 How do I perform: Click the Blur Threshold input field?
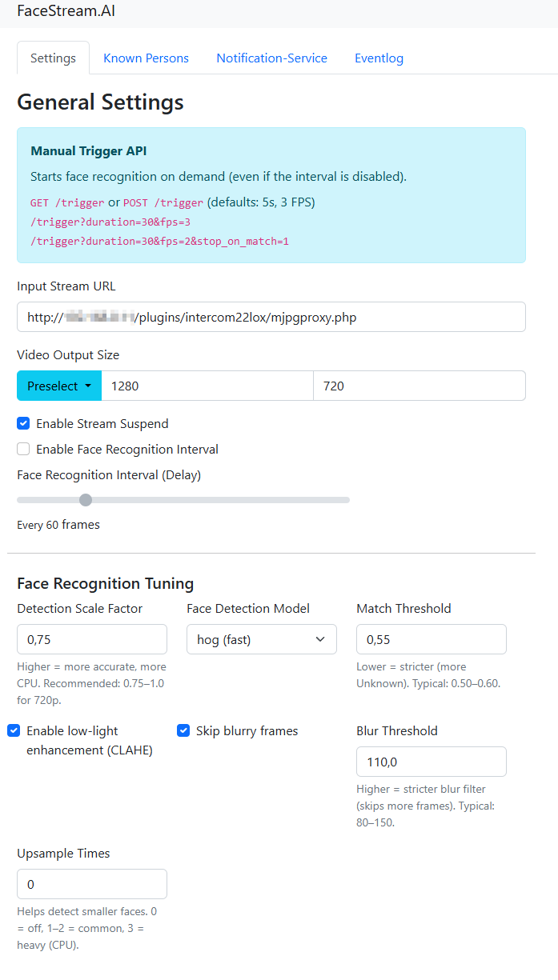(432, 762)
